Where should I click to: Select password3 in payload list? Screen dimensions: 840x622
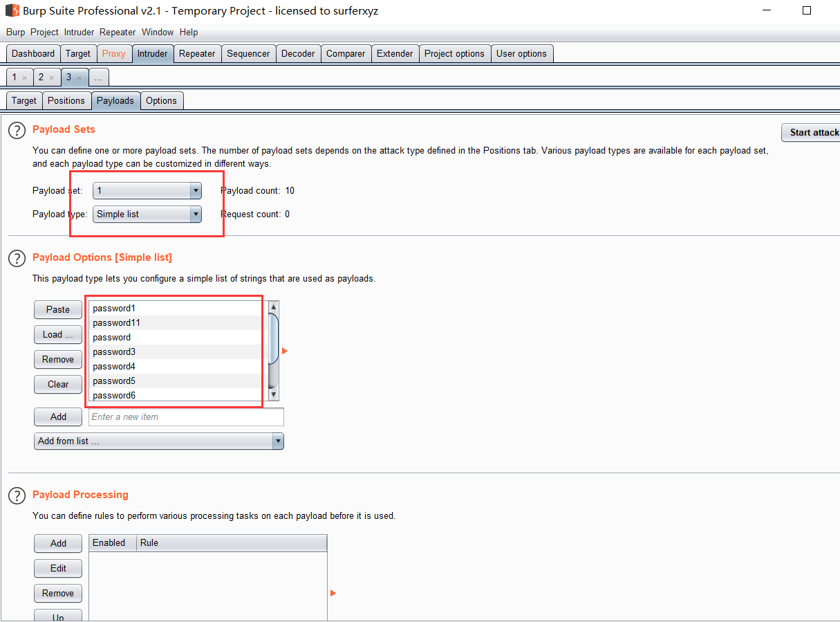(178, 352)
